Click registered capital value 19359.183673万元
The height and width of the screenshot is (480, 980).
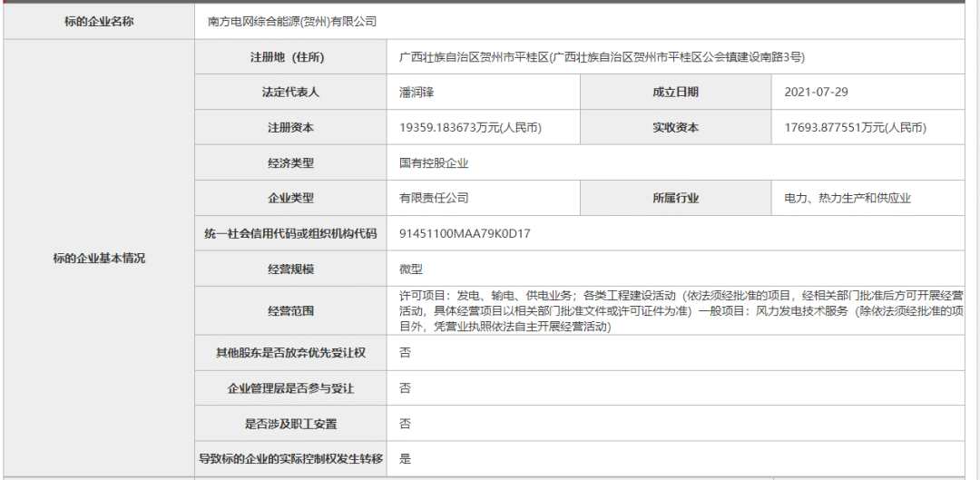point(470,128)
